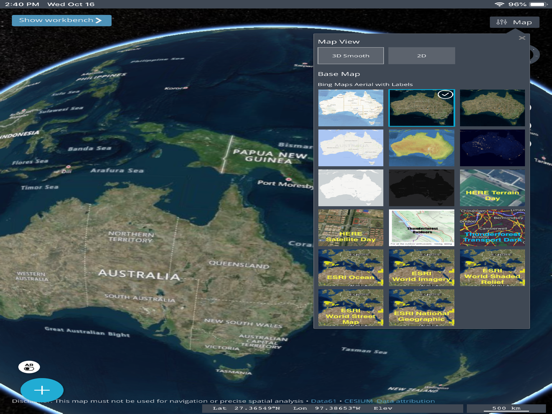Click the Wi-Fi status icon
The image size is (552, 414).
click(499, 4)
